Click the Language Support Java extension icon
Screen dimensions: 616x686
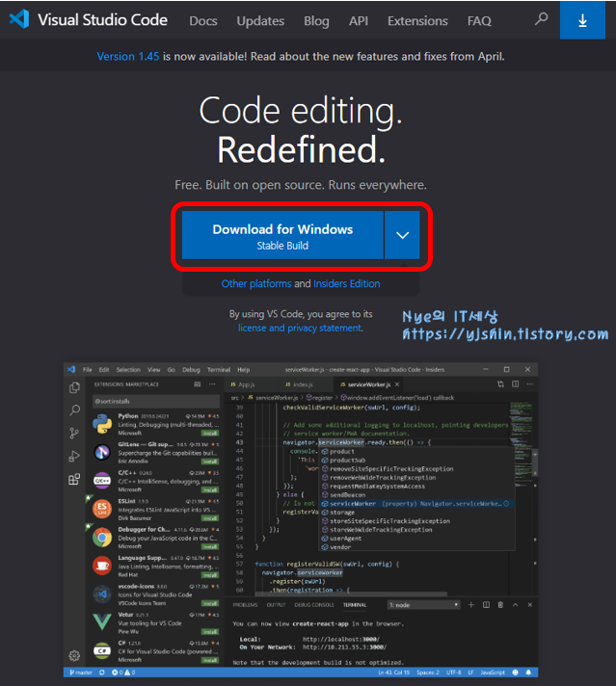102,566
